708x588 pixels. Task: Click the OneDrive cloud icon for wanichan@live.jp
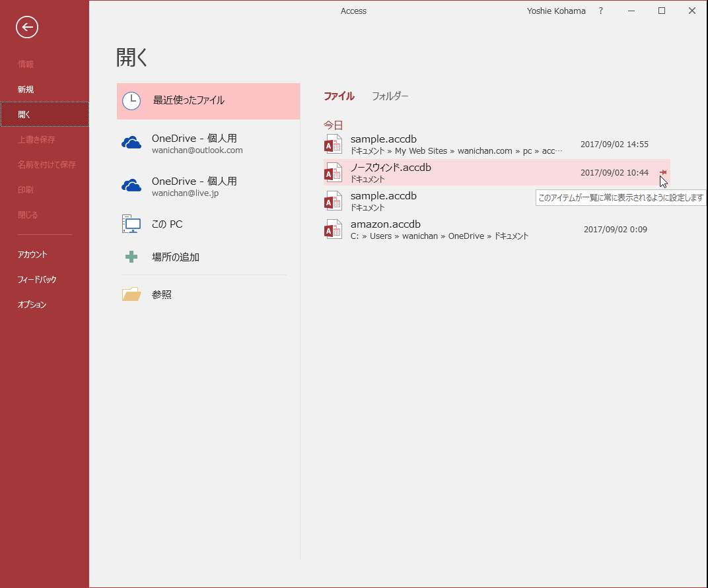tap(131, 185)
